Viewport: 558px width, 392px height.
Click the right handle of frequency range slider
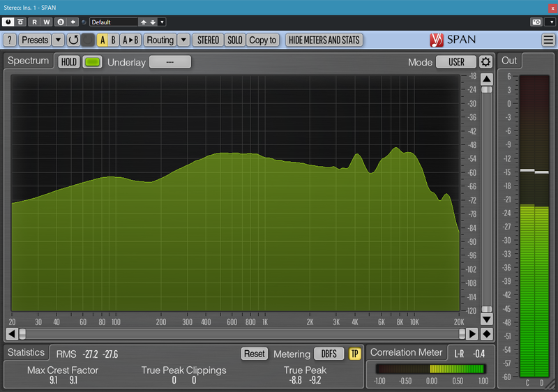click(x=462, y=333)
